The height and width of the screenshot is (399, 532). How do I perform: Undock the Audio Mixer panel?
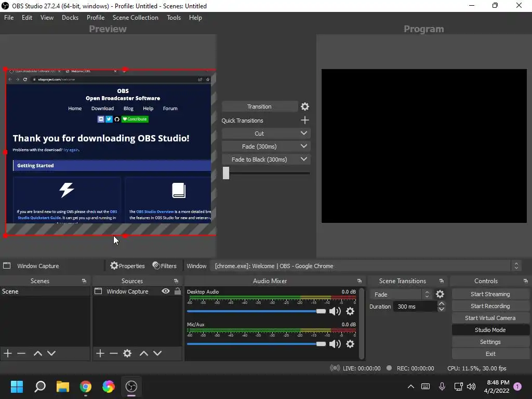click(x=360, y=281)
